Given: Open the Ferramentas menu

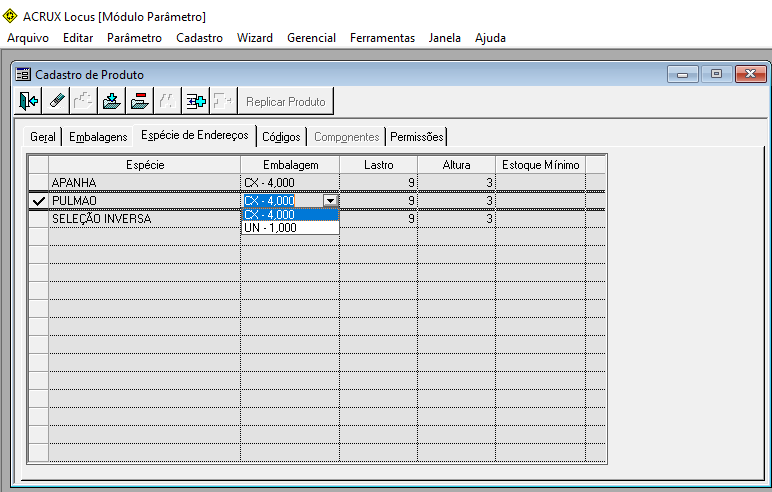Looking at the screenshot, I should coord(382,38).
